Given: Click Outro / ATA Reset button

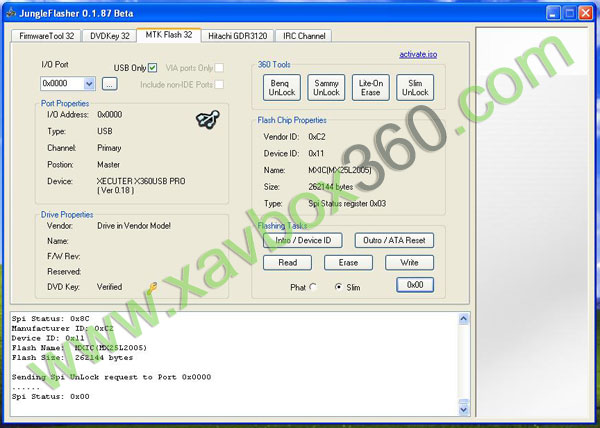Looking at the screenshot, I should (x=394, y=240).
